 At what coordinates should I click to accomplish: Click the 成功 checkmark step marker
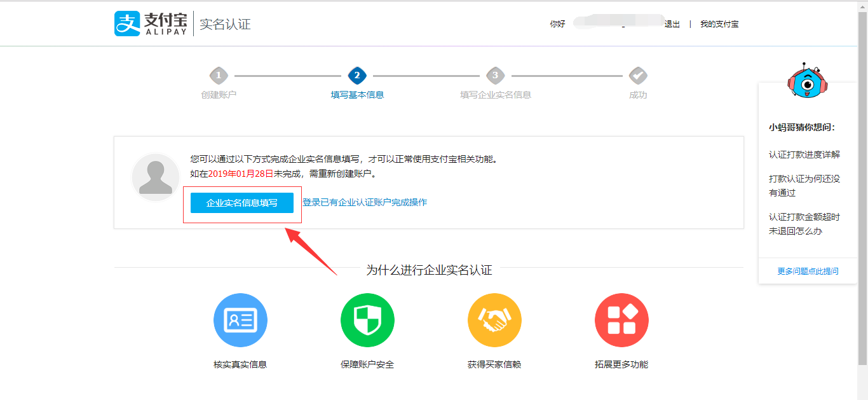pos(638,76)
